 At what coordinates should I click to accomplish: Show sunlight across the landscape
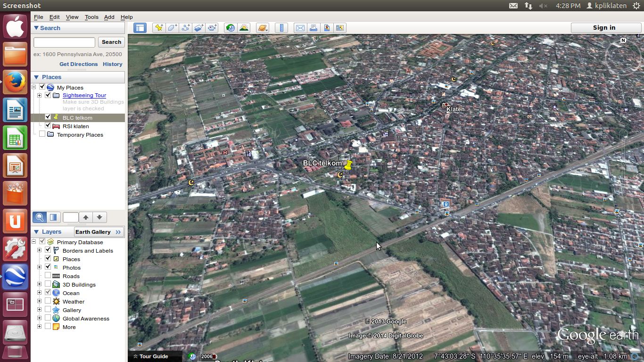click(x=244, y=28)
